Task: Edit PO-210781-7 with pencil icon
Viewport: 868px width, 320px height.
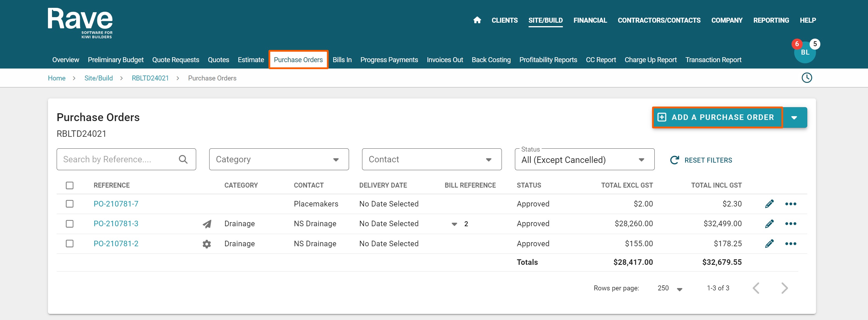Action: coord(769,204)
